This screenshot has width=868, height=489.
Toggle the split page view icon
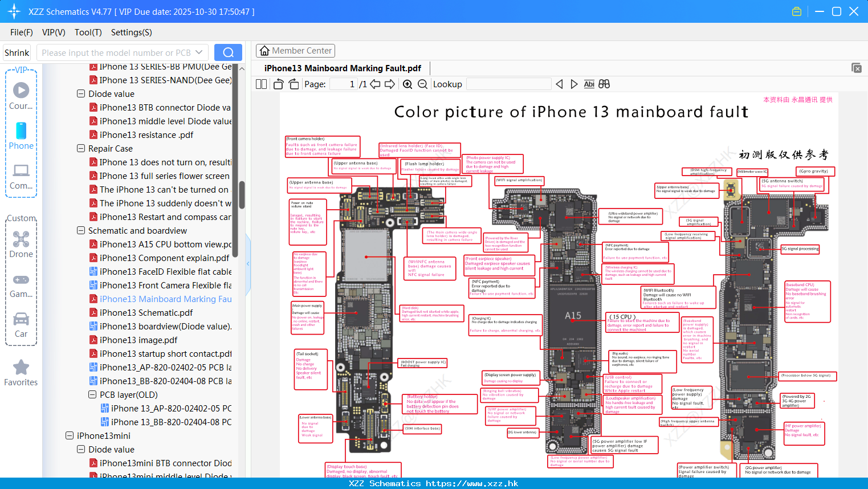(x=261, y=84)
